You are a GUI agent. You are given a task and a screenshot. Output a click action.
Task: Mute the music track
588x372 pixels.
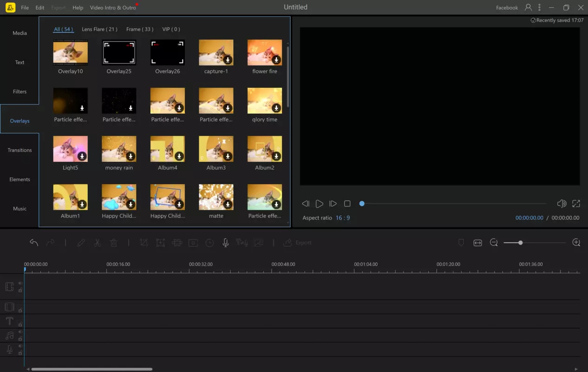(x=20, y=332)
